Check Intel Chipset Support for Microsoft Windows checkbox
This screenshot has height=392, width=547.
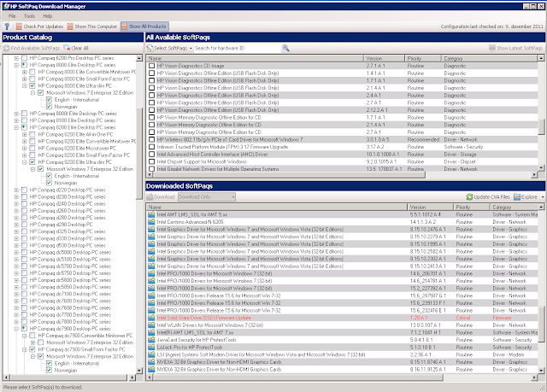(152, 161)
